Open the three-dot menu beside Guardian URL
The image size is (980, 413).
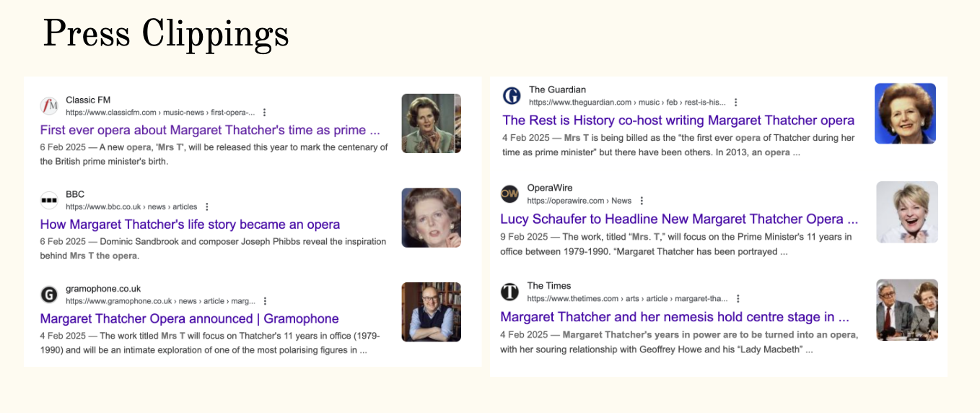[x=735, y=103]
